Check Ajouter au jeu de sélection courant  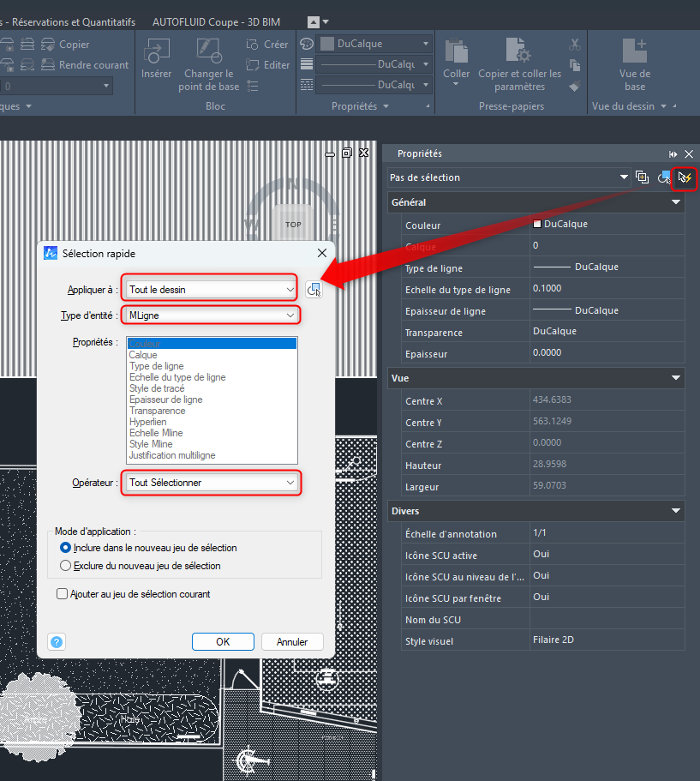(x=62, y=594)
